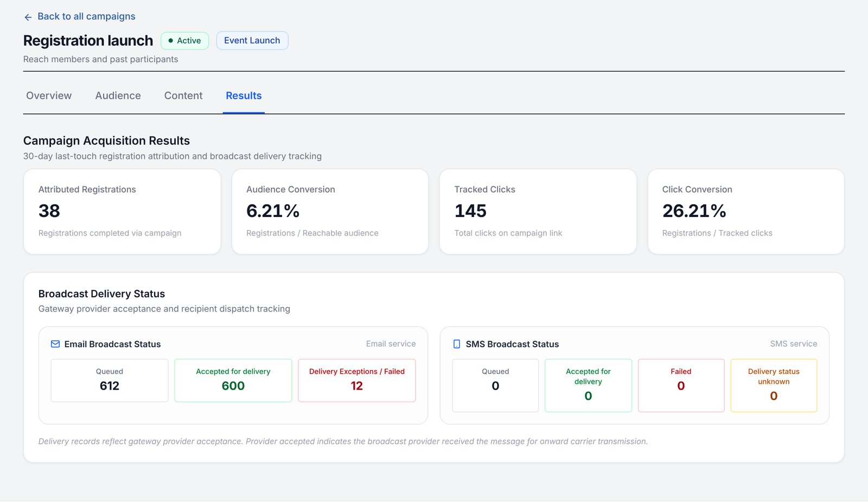The width and height of the screenshot is (868, 502).
Task: Click the SMS Broadcast Status title
Action: coord(512,344)
